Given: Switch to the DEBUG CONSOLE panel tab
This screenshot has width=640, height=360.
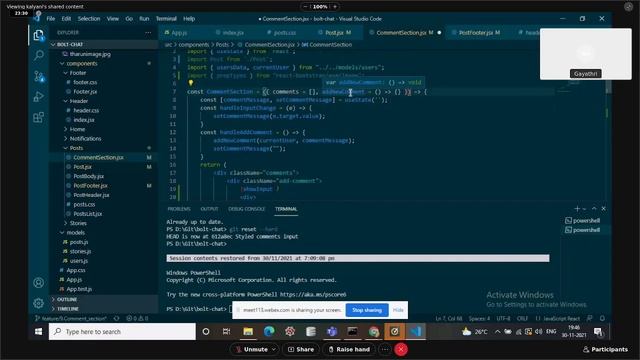Looking at the screenshot, I should click(247, 209).
